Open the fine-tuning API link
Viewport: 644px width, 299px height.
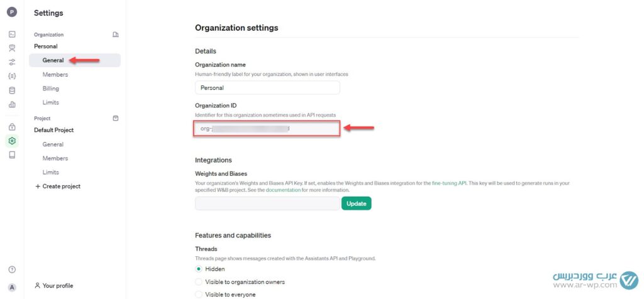click(x=449, y=183)
